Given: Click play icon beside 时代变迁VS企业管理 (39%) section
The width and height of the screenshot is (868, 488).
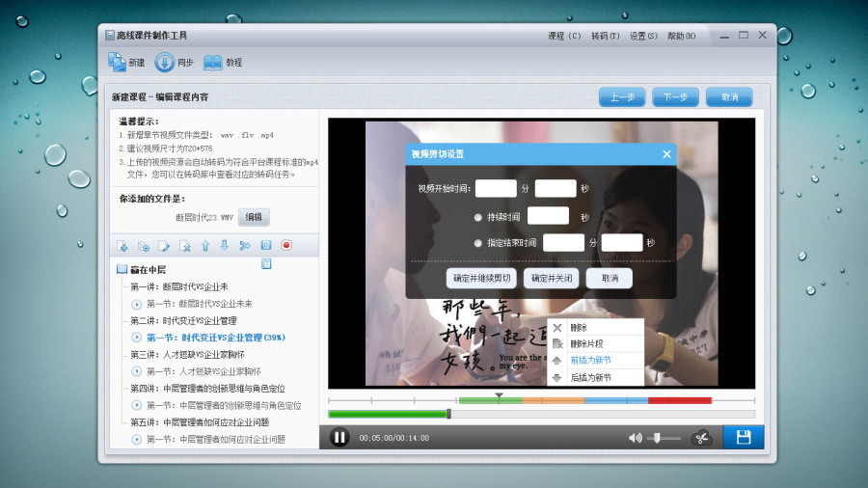Looking at the screenshot, I should (x=137, y=337).
